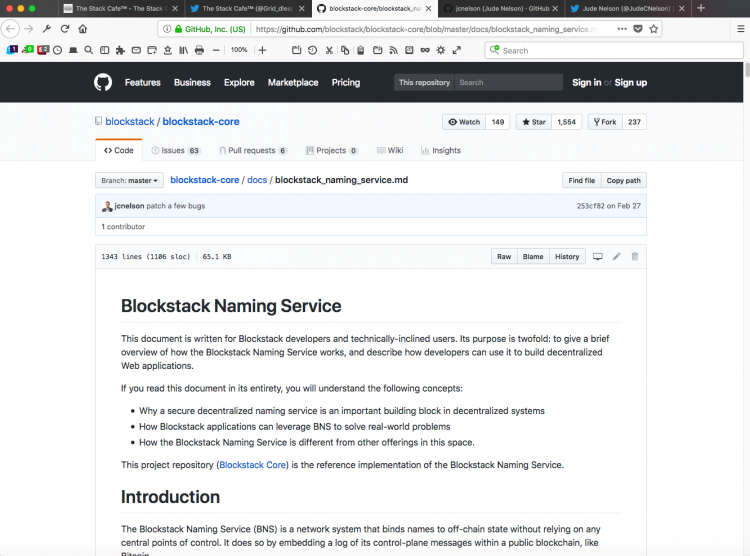Close the blockstack-core tab
The image size is (750, 556).
(428, 9)
